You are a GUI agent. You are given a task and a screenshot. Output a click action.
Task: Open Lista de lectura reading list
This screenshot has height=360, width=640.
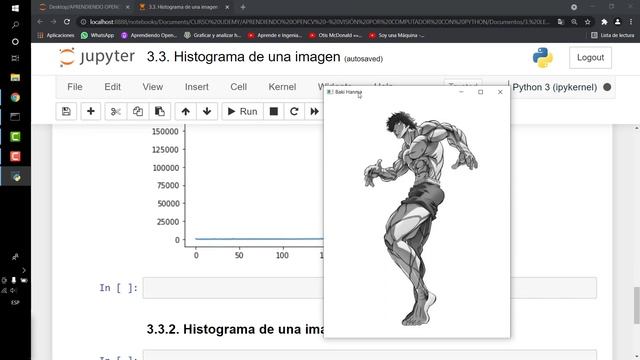pyautogui.click(x=613, y=36)
